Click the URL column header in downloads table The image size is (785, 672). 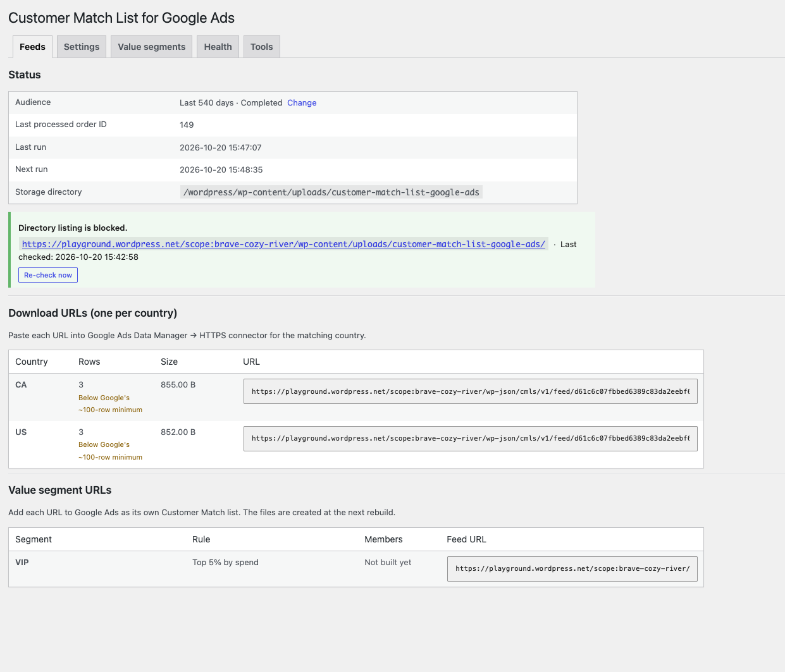(x=251, y=362)
